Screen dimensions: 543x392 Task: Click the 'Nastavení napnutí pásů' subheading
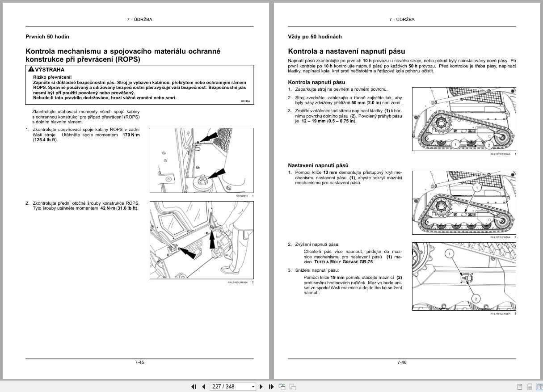(318, 165)
